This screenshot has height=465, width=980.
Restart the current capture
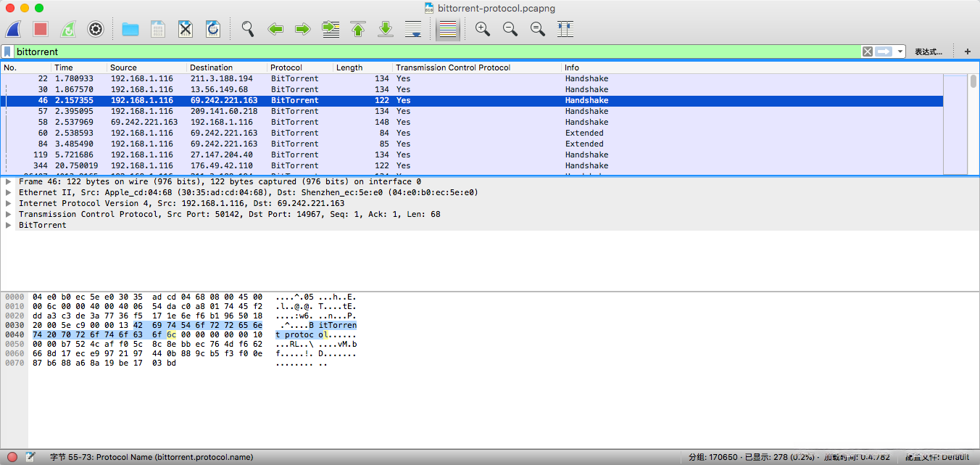tap(67, 29)
